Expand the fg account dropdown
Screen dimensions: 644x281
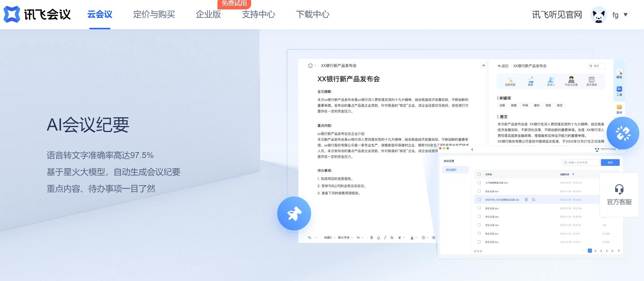click(625, 15)
